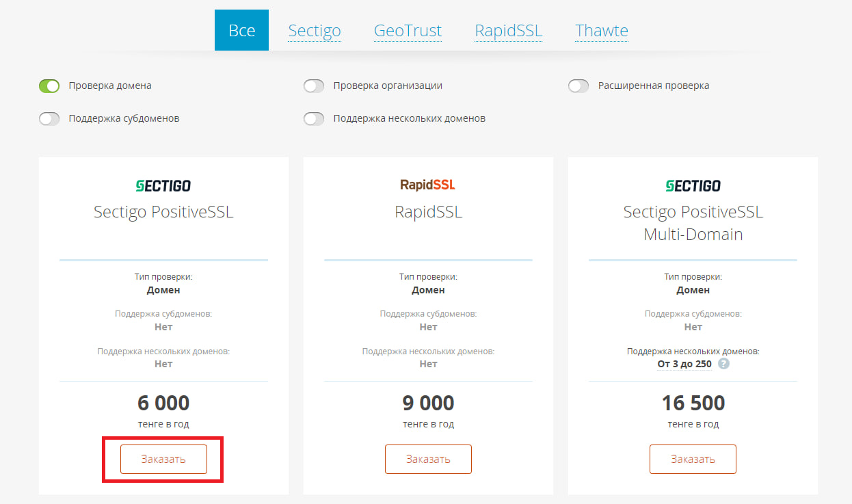Click the 'От 3 до 250' value
The image size is (852, 504).
coord(684,364)
